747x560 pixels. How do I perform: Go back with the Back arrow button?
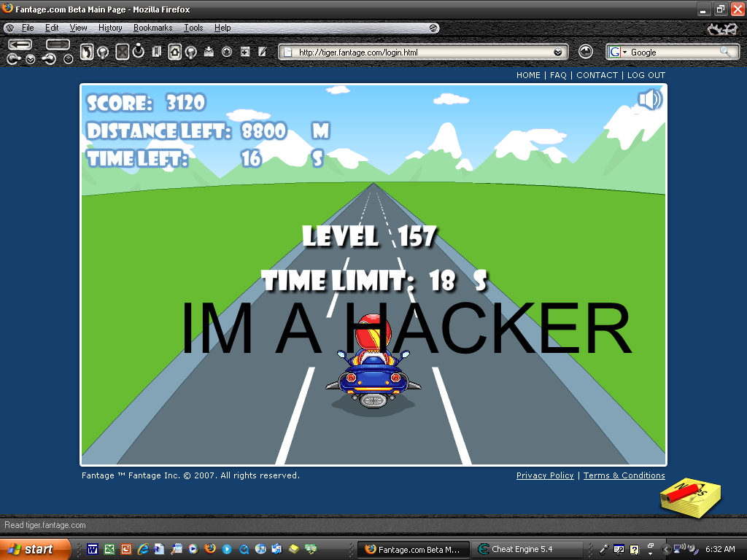pos(20,44)
